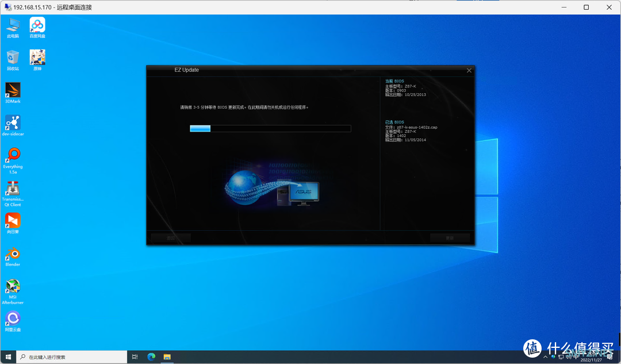Maximize the remote desktop connection window
The image size is (621, 364).
click(586, 7)
